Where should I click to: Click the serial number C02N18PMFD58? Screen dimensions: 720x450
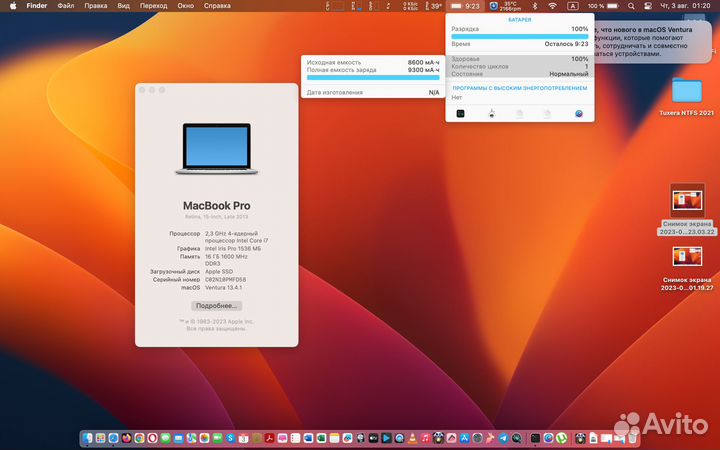tap(225, 279)
